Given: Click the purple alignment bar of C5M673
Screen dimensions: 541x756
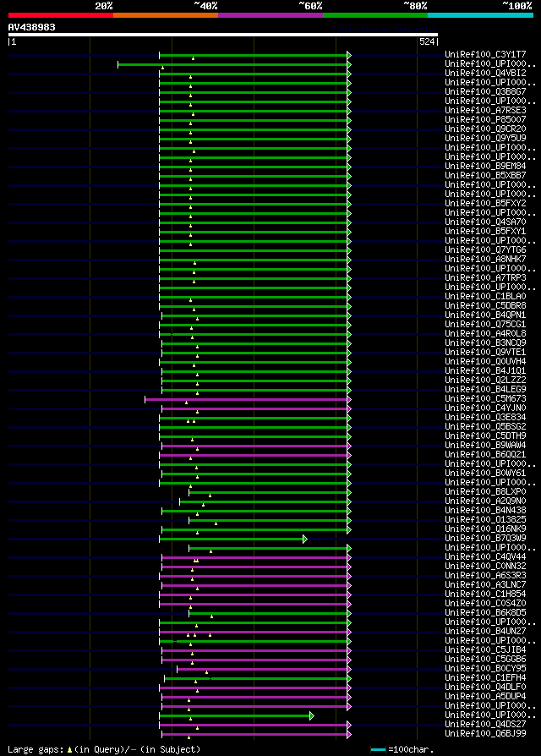Looking at the screenshot, I should point(246,399).
